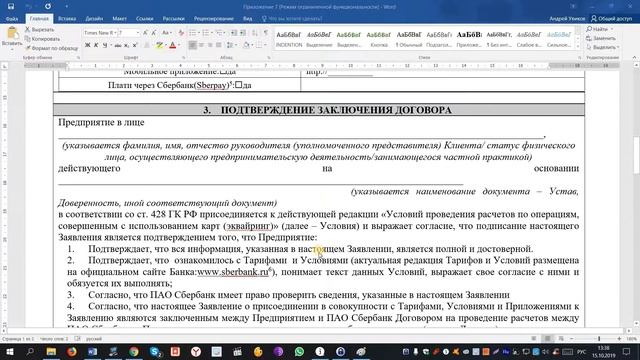This screenshot has width=640, height=360.
Task: Open Заменить replace dialog
Action: [601, 38]
